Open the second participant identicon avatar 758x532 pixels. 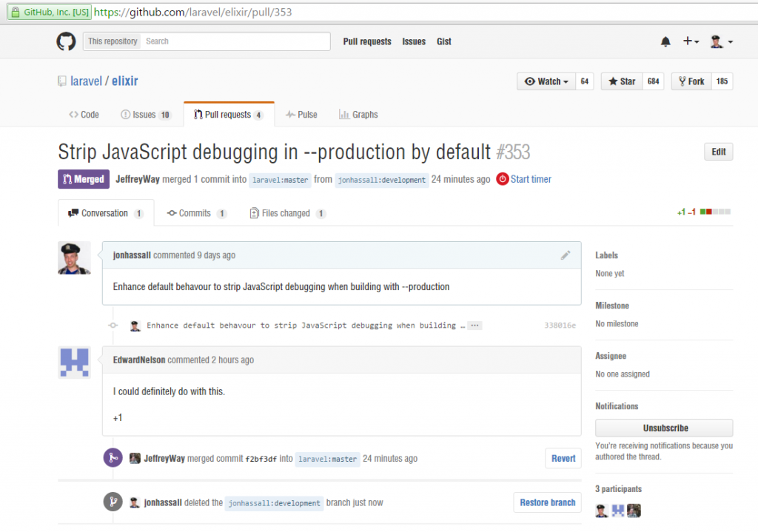[x=618, y=511]
